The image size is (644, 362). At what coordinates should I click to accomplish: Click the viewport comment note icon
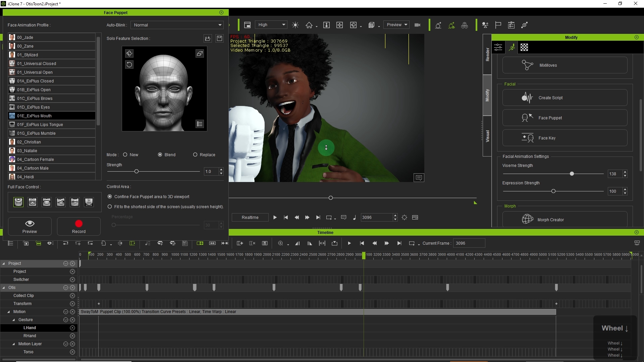419,178
